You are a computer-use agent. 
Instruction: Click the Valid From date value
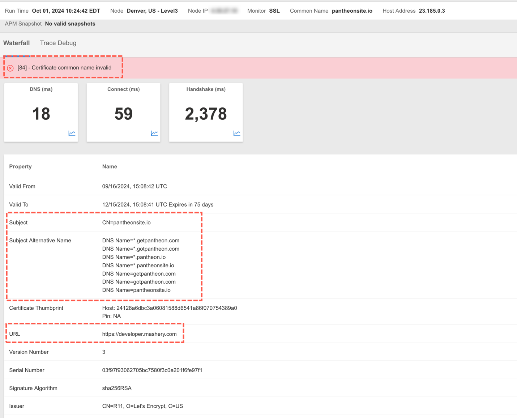(x=134, y=186)
